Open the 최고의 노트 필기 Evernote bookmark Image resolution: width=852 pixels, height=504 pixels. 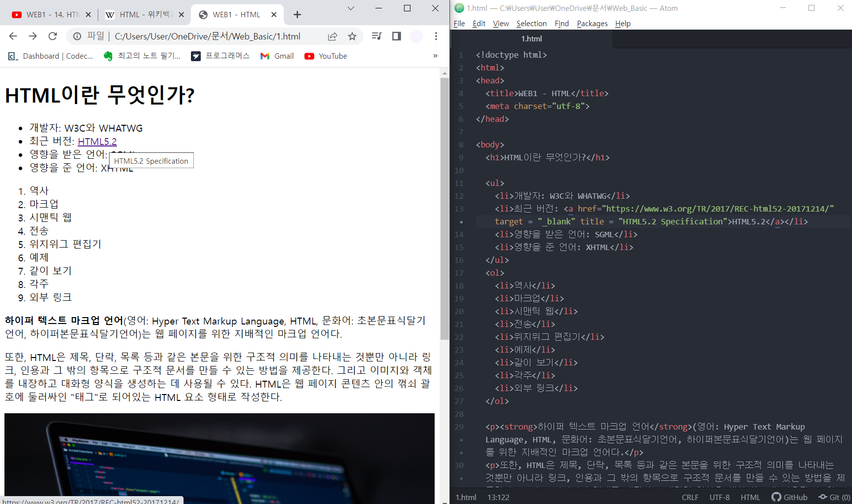[142, 56]
